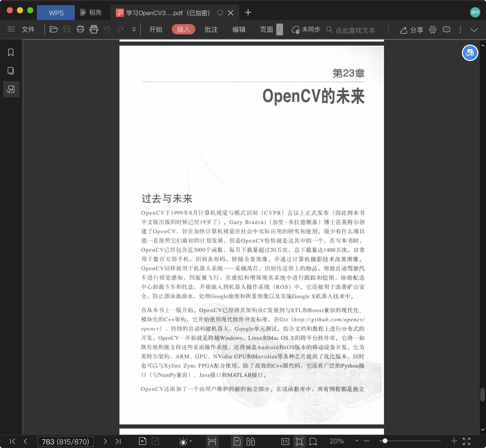The image size is (486, 448).
Task: Toggle fit width view
Action: [313, 441]
